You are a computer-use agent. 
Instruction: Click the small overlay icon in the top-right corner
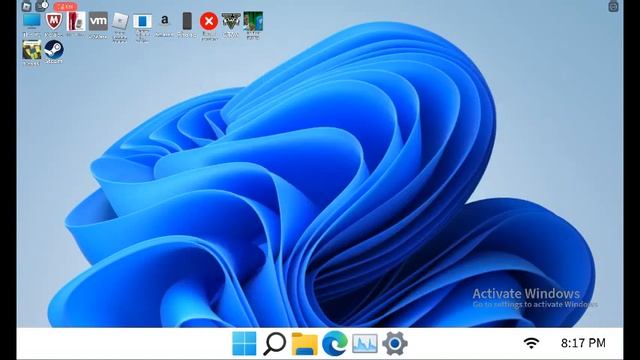click(613, 6)
